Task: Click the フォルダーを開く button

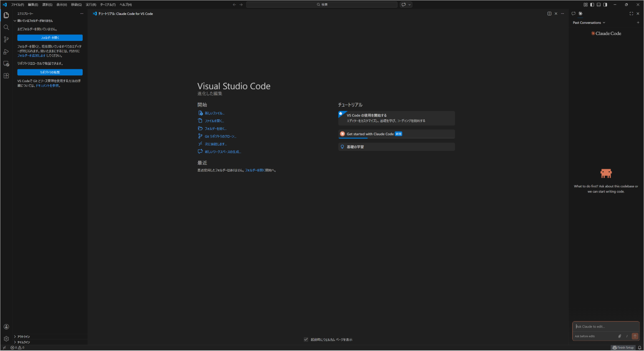Action: 50,38
